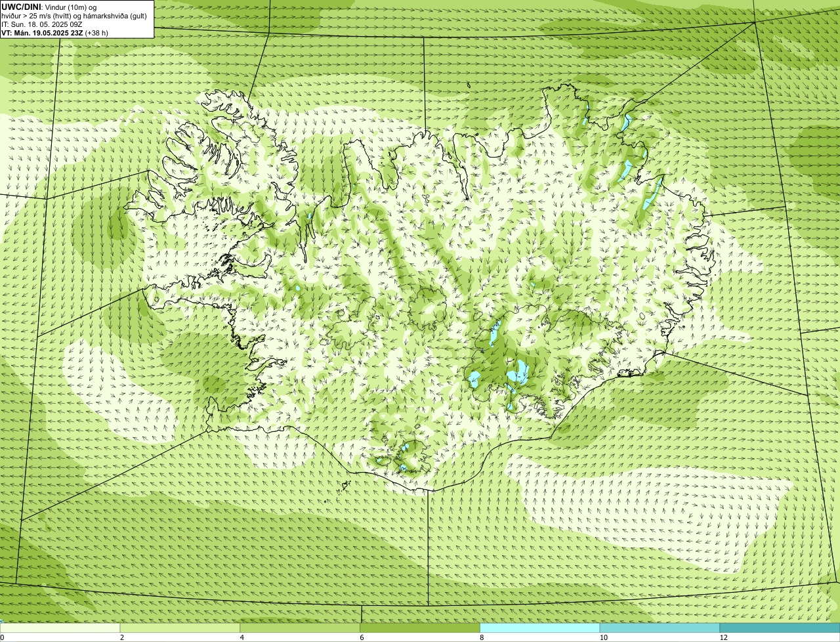Pick the light green 2–4 m/s colorbar segment
840x642 pixels.
(x=180, y=628)
